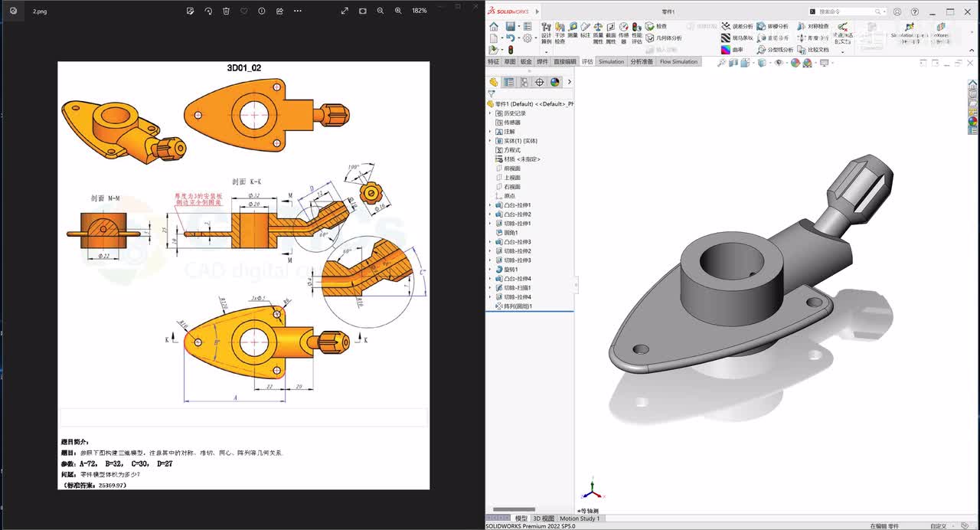Run Geometry Analysis (几何体分析)
Viewport: 980px width, 530px height.
(664, 38)
